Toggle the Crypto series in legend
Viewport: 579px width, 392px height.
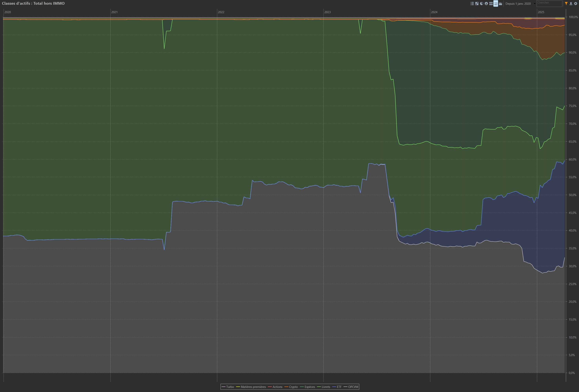(x=293, y=387)
